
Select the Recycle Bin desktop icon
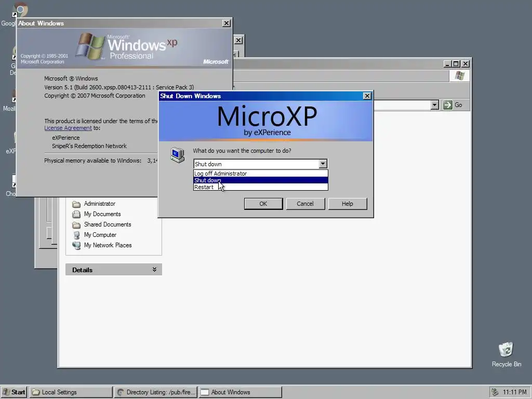pos(506,354)
